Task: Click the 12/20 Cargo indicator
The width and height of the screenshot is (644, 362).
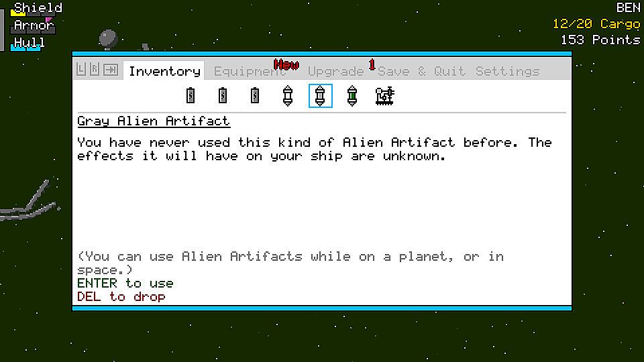Action: pyautogui.click(x=596, y=24)
